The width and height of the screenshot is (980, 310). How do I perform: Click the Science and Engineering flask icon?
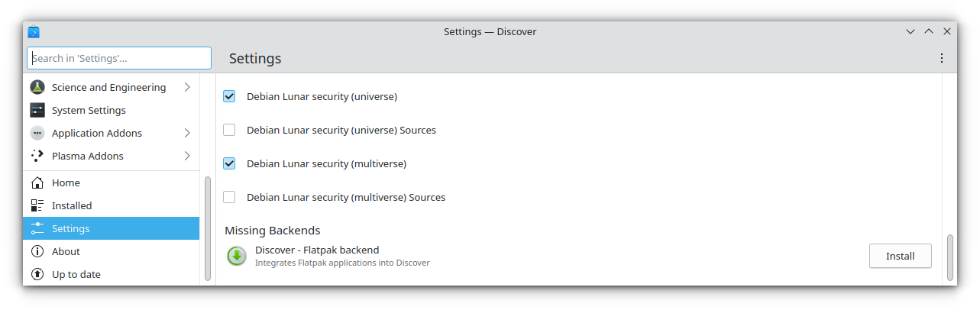point(37,87)
